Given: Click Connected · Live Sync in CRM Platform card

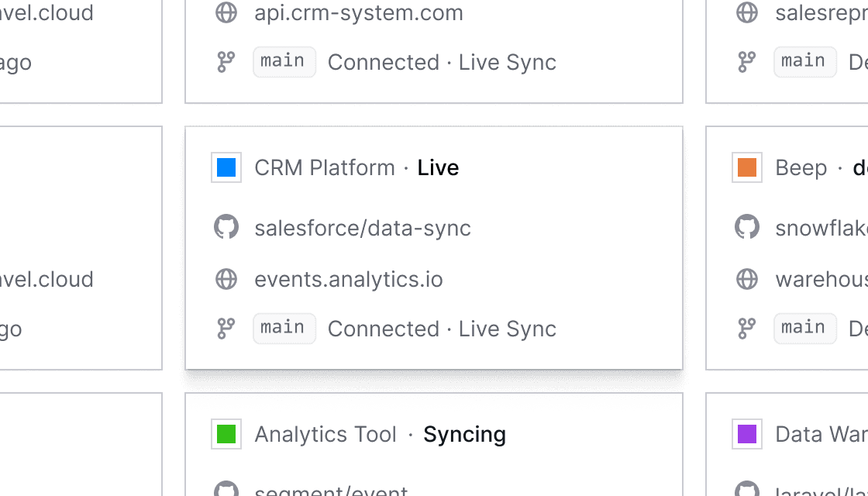Looking at the screenshot, I should pos(442,329).
